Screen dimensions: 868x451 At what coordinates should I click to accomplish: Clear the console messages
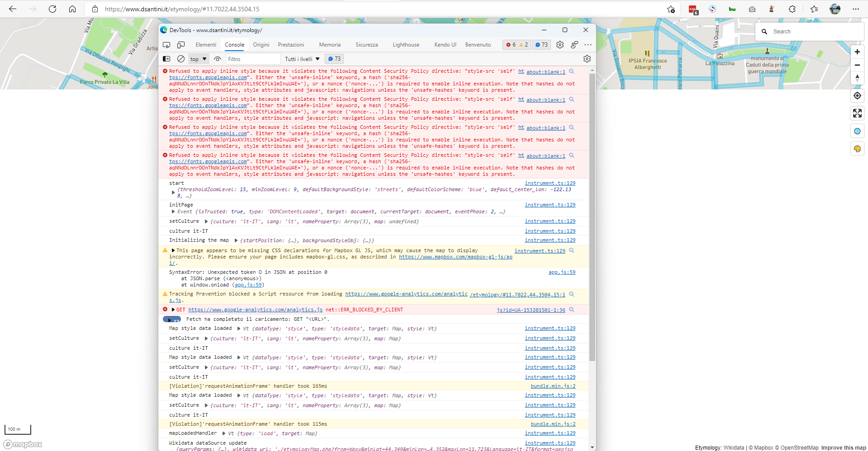pos(180,59)
